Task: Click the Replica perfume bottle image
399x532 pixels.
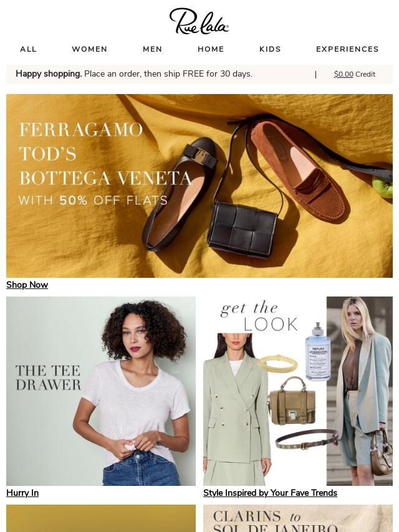Action: (317, 351)
